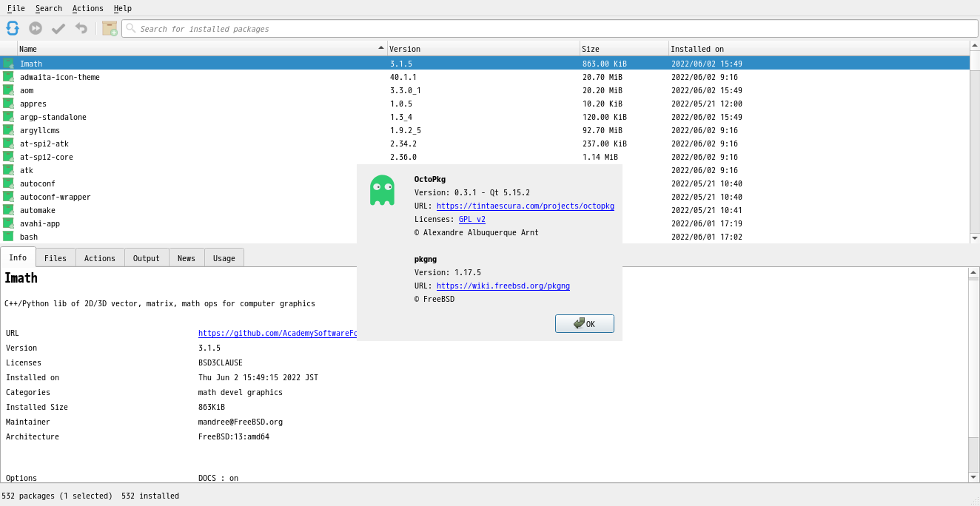Click the date 2022/06/01 17:19
The image size is (980, 506).
click(x=707, y=223)
